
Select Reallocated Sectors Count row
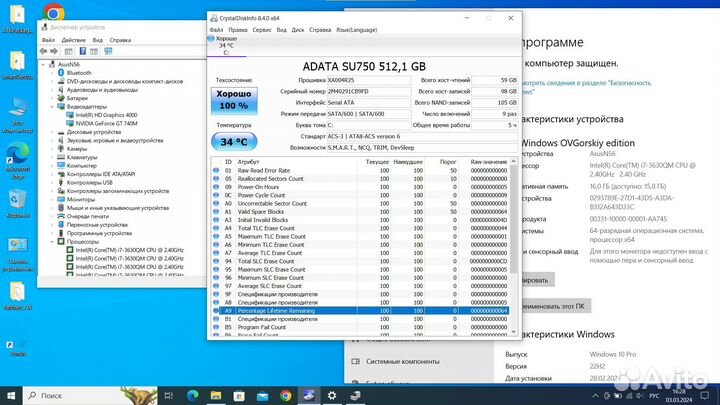coord(360,179)
